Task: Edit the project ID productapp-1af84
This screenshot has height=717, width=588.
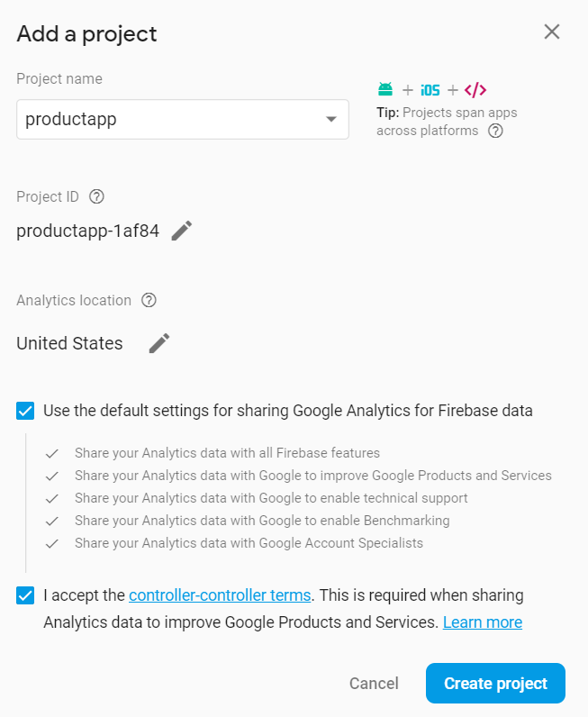Action: [182, 231]
